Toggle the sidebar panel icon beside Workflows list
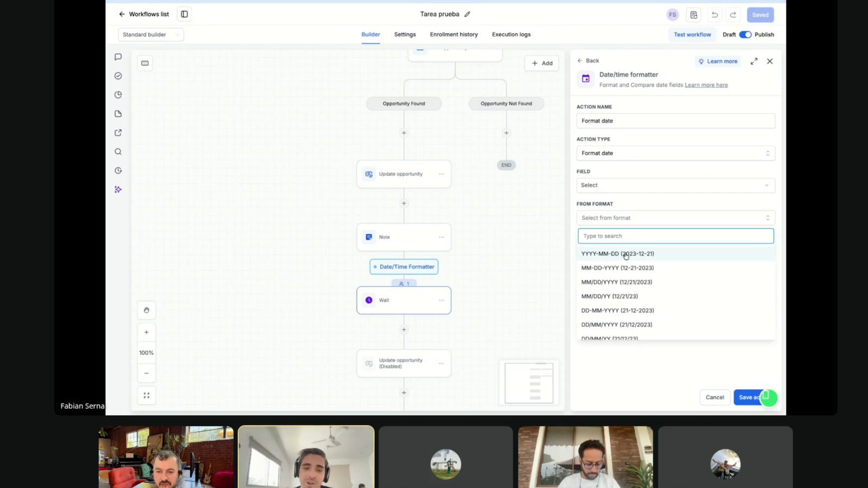Screen dimensions: 868x488 click(184, 14)
